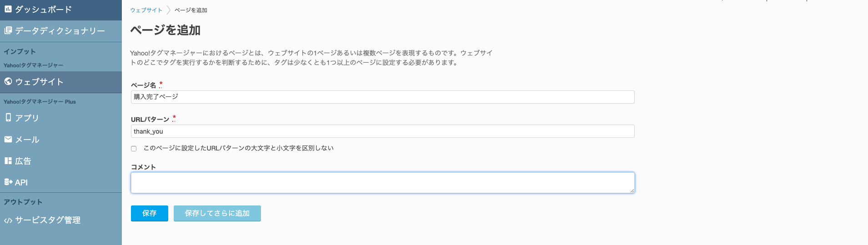Click into the URLパターン text field
This screenshot has height=245, width=868.
(382, 131)
